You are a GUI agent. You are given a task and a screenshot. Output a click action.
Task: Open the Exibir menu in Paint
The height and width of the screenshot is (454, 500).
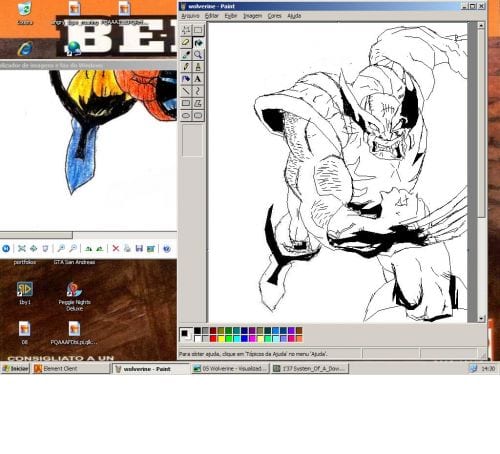pyautogui.click(x=231, y=16)
